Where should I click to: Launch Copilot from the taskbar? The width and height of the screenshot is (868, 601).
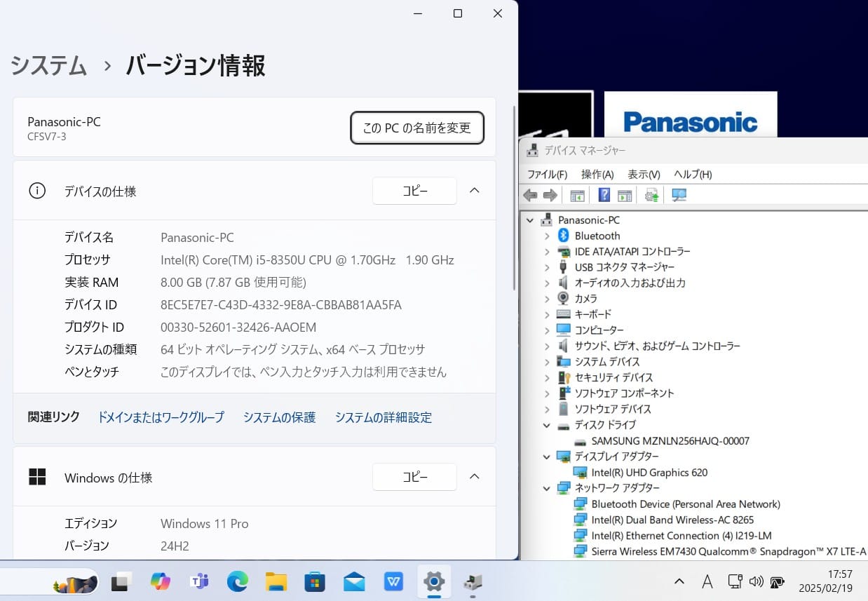coord(161,581)
